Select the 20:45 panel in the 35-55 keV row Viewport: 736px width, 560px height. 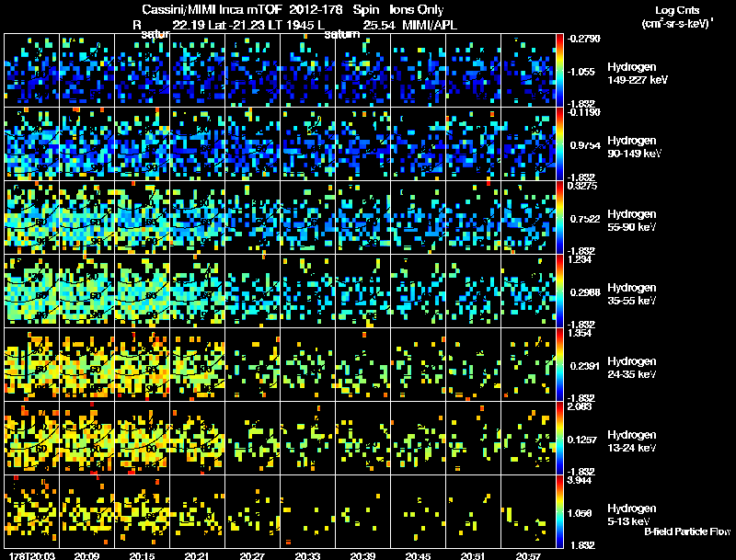click(419, 291)
